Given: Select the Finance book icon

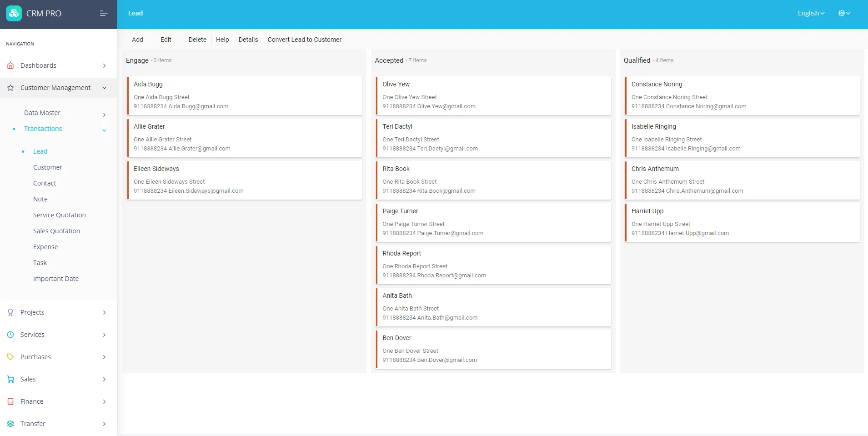Looking at the screenshot, I should point(10,401).
